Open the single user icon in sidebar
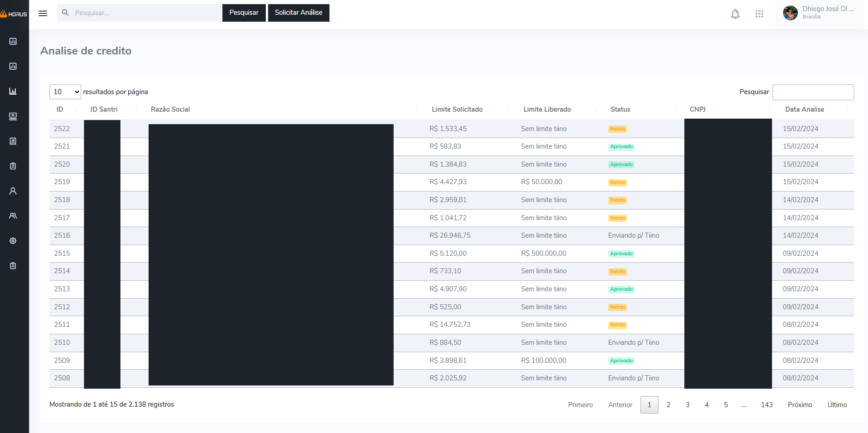This screenshot has width=868, height=433. 13,191
